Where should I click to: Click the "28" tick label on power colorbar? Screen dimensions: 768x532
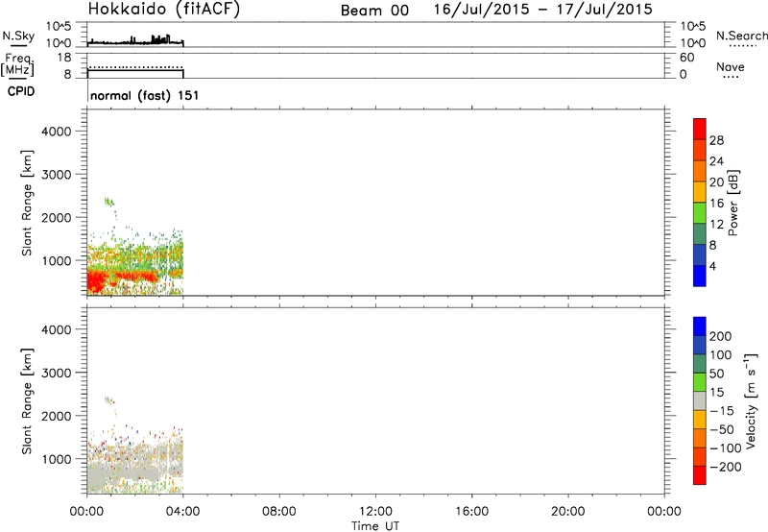[716, 140]
